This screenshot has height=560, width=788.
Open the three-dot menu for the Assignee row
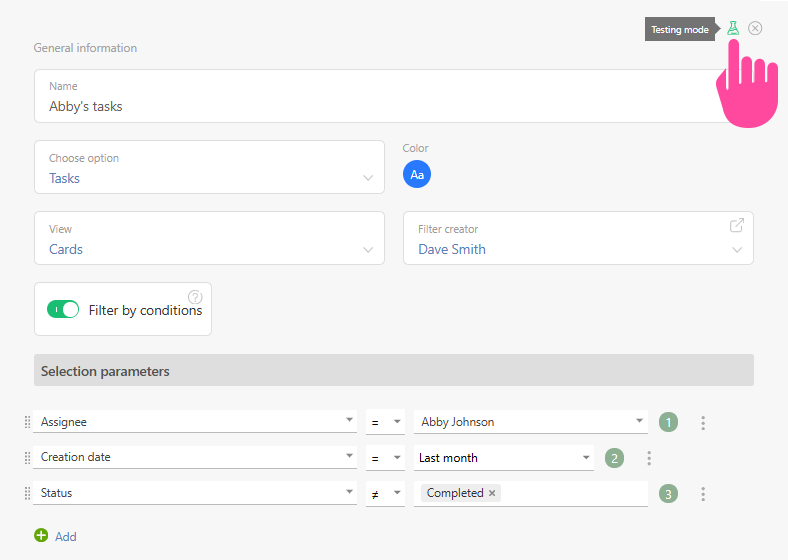click(x=703, y=423)
